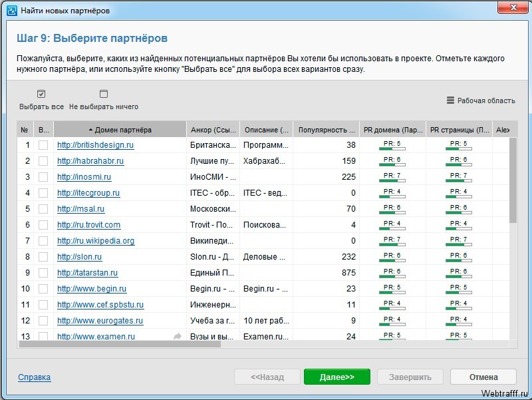532x400 pixels.
Task: Click the popularity value 232
Action: 348,257
